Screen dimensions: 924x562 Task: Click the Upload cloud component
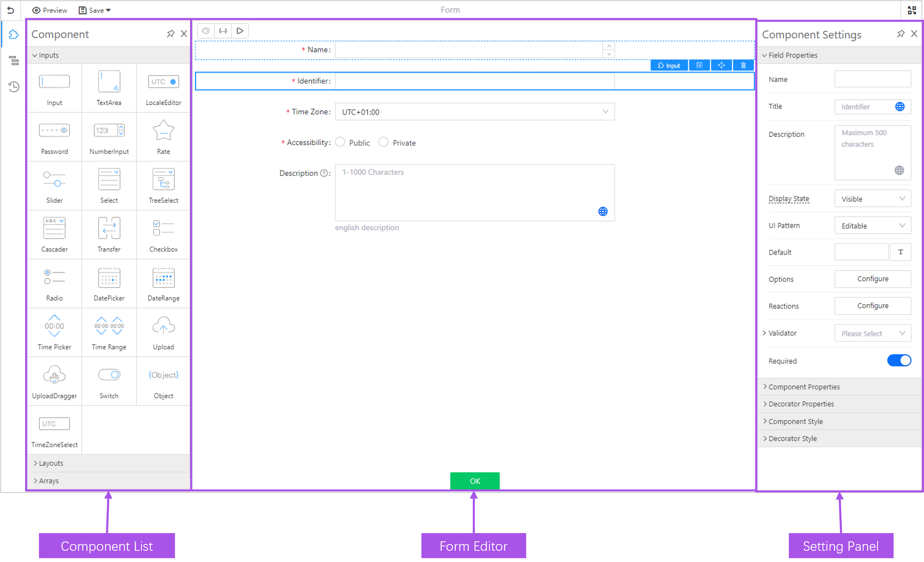pyautogui.click(x=163, y=326)
